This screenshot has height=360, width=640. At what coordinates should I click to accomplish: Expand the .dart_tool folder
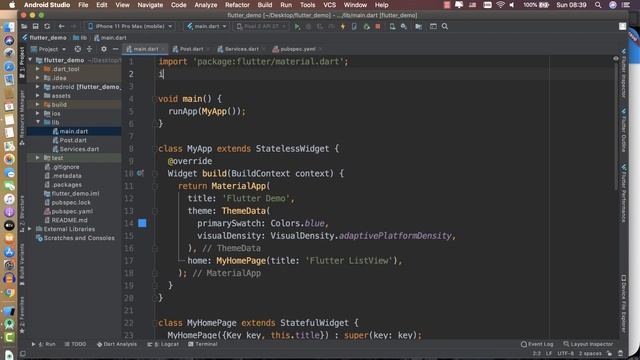[x=38, y=69]
